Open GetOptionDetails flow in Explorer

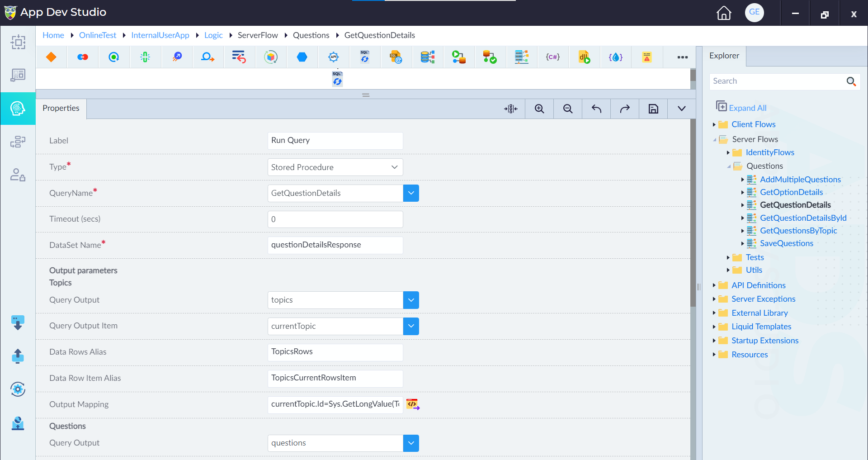point(791,192)
